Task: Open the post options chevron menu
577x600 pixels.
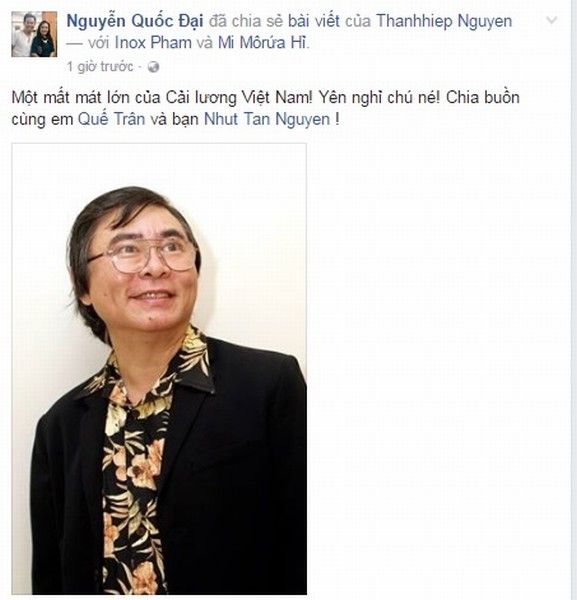Action: point(551,20)
